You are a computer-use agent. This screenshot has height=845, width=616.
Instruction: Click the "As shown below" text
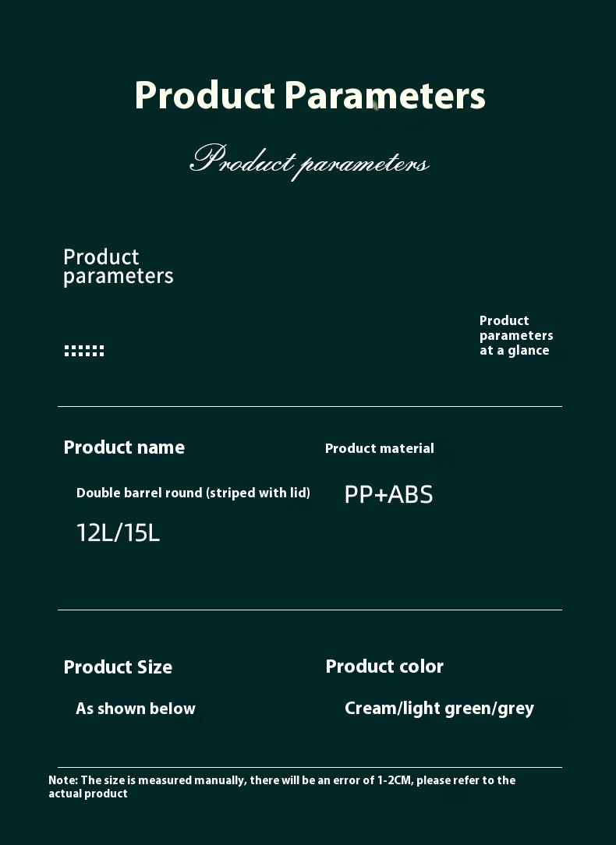[136, 709]
